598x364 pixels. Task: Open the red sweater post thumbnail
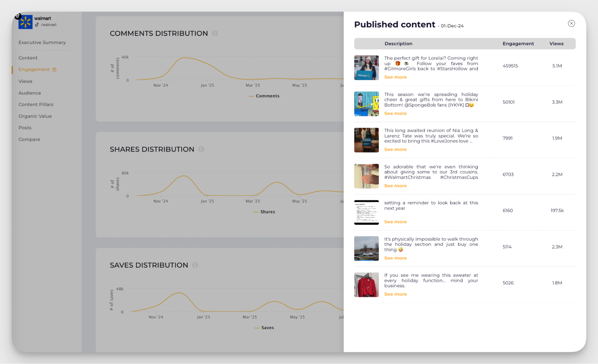(366, 284)
